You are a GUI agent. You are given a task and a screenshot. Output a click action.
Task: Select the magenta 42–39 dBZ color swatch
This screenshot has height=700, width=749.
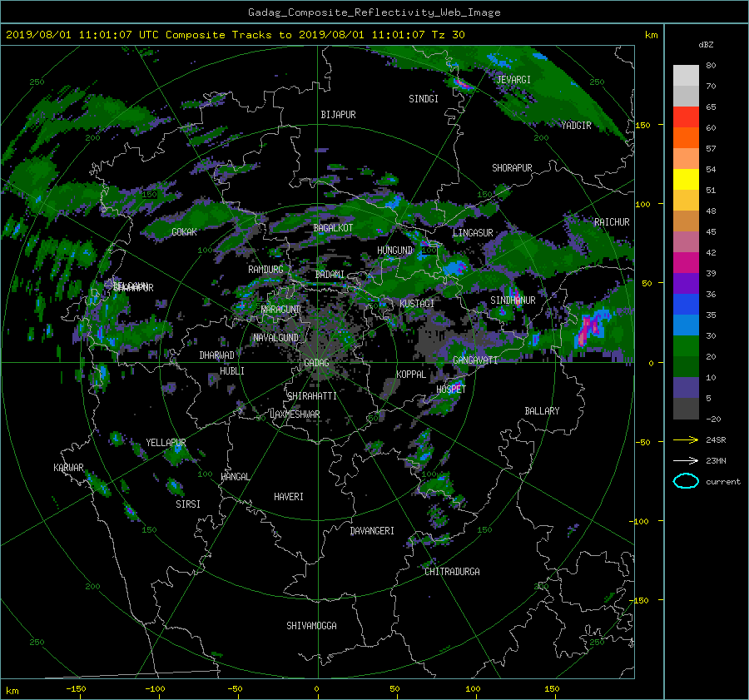click(x=686, y=263)
